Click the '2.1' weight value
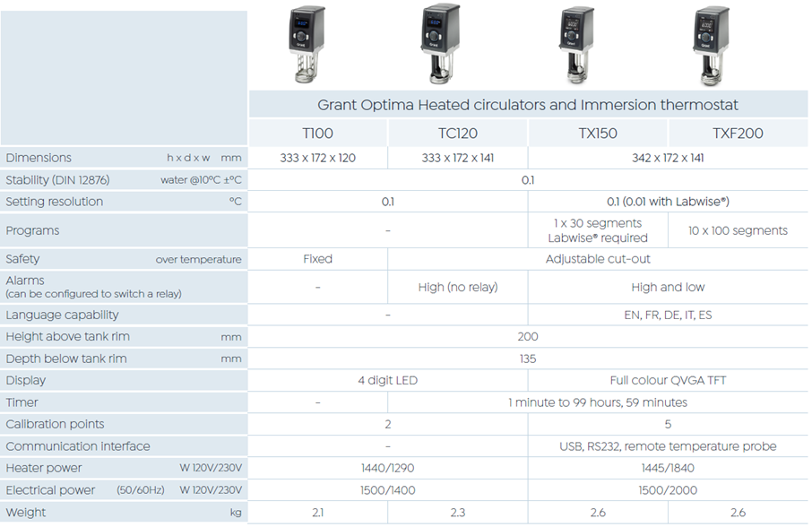812x527 pixels. 317,513
